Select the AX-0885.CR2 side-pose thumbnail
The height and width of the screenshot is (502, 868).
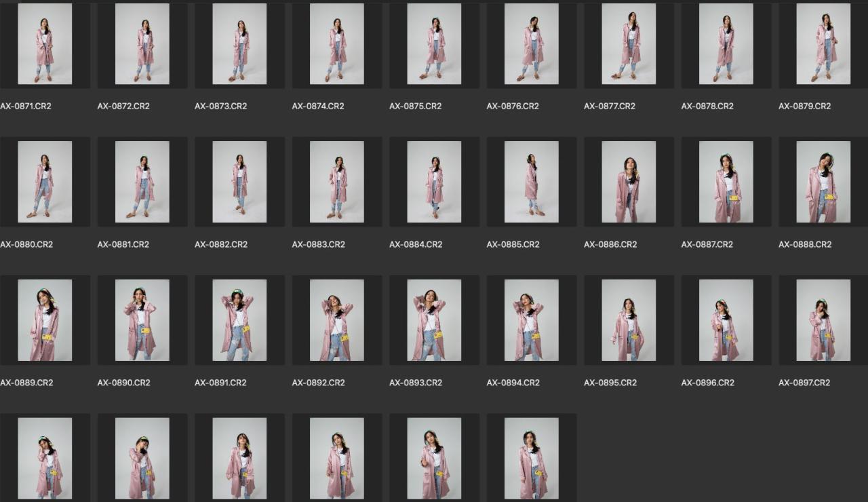pos(532,182)
